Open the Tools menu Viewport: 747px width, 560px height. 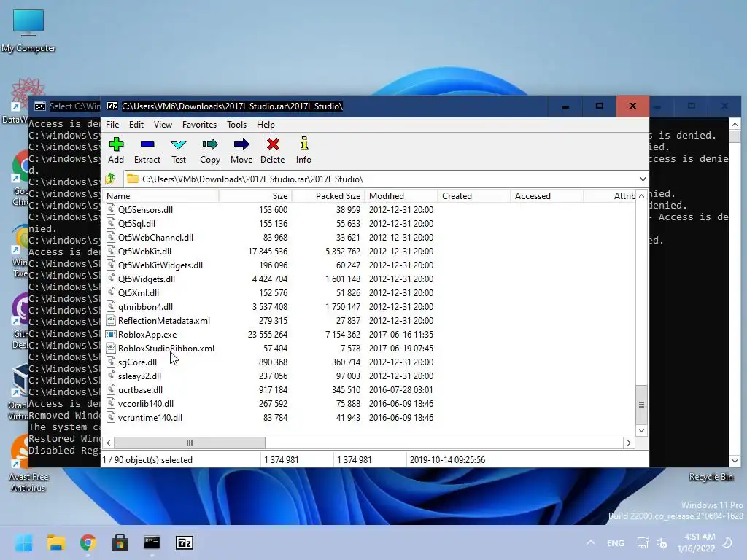[237, 125]
